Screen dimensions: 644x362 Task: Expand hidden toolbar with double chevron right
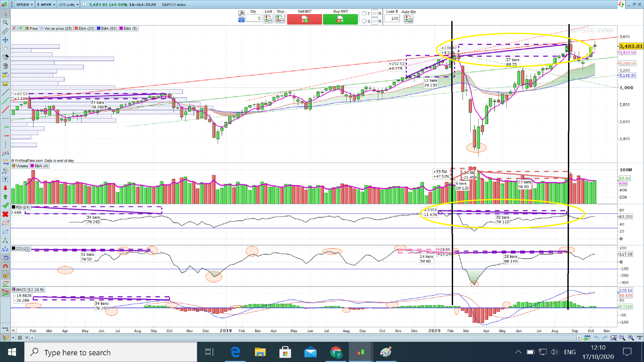point(27,338)
